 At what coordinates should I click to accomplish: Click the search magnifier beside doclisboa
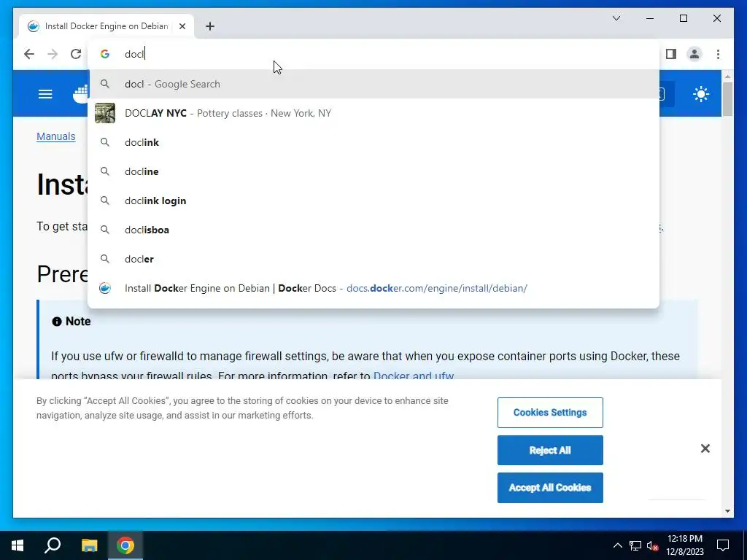click(105, 230)
